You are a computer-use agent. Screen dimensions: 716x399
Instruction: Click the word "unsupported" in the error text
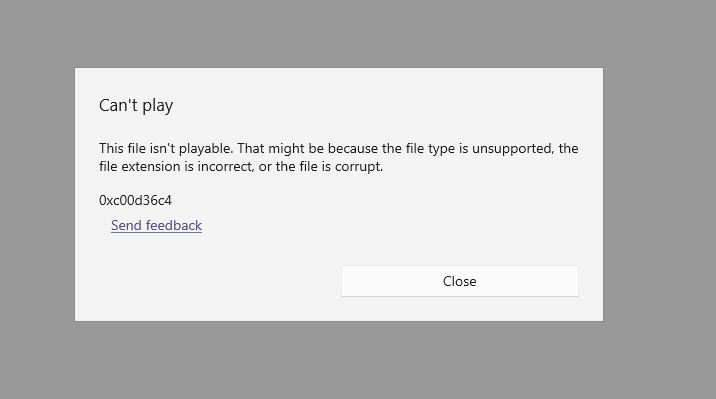512,148
